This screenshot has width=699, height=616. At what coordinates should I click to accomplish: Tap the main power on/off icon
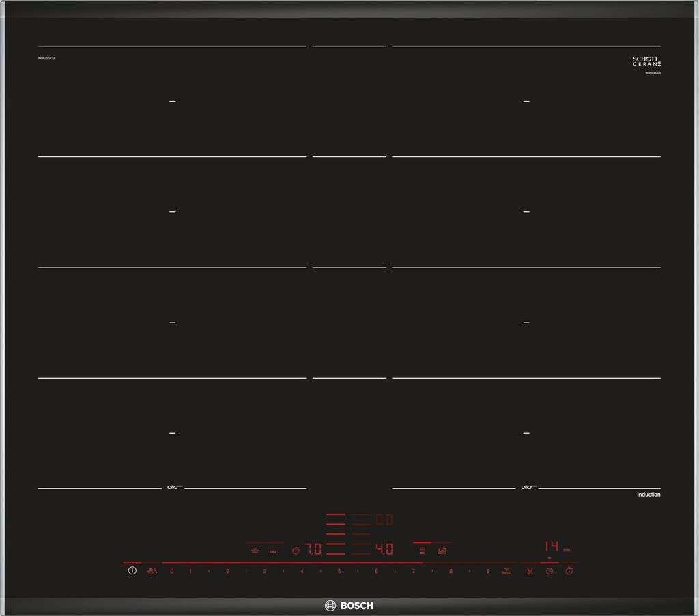pos(132,570)
